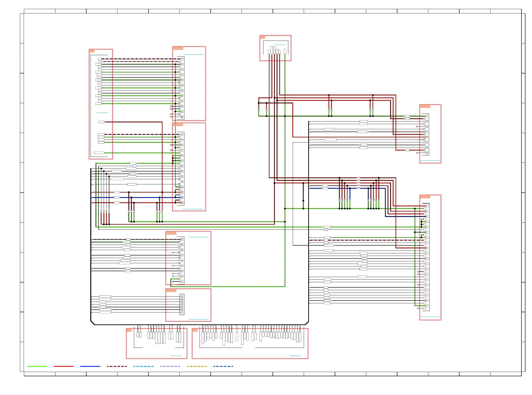Click the diode symbol on the green vertical wire
Viewport: 532px width, 395px height.
tap(303, 200)
